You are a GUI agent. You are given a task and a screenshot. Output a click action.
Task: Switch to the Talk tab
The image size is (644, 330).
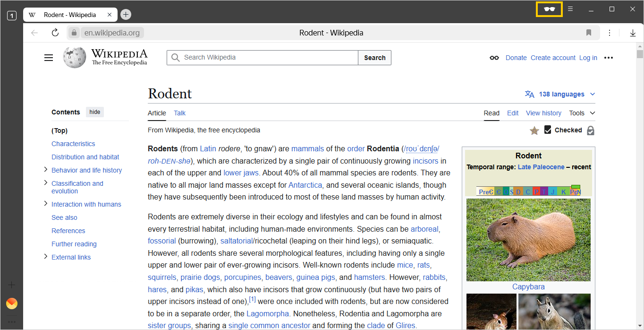pyautogui.click(x=179, y=113)
